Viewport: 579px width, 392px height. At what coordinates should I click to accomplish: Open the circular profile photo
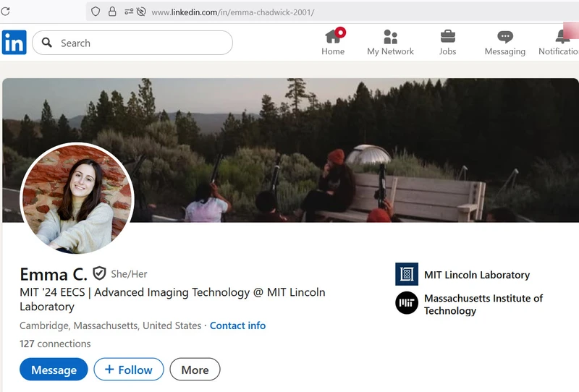pyautogui.click(x=77, y=199)
